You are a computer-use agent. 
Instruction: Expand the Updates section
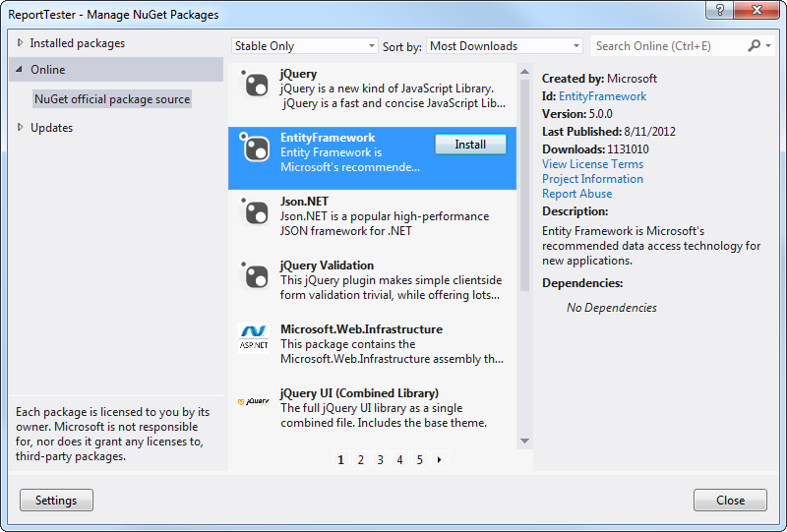(20, 127)
